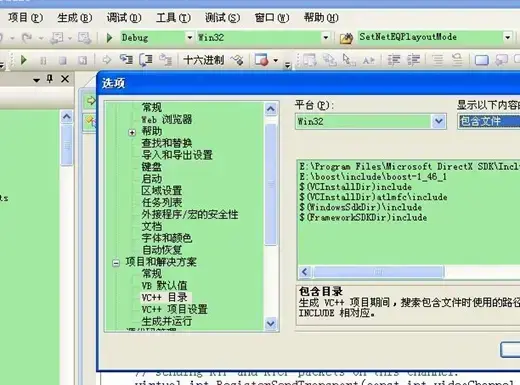Viewport: 520px width, 385px height.
Task: Click the icon right of 十六进制
Action: [x=237, y=60]
